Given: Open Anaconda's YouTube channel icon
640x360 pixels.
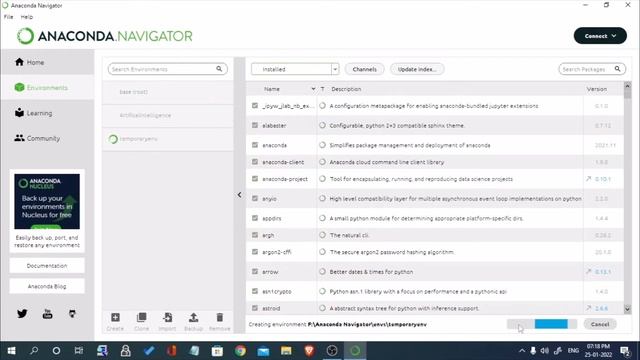Looking at the screenshot, I should (x=47, y=313).
